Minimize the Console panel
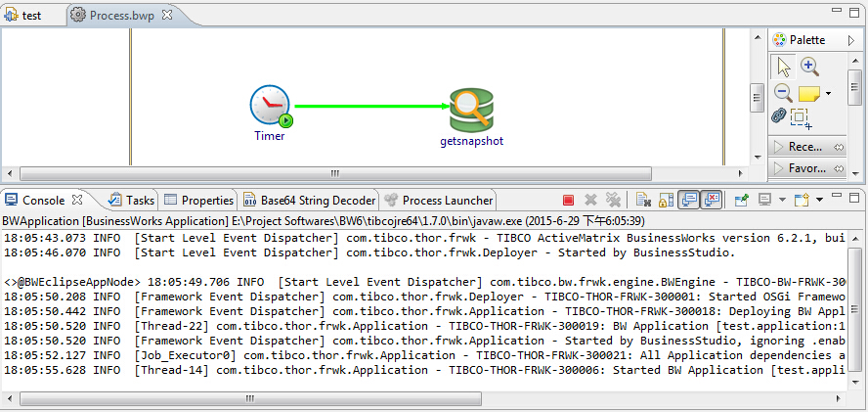The image size is (868, 412). 838,195
